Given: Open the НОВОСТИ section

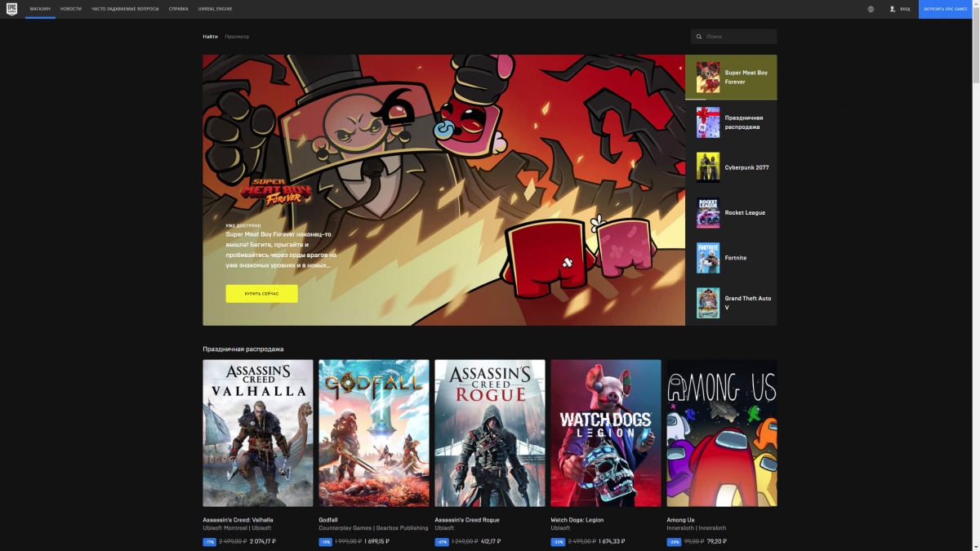Looking at the screenshot, I should (71, 9).
